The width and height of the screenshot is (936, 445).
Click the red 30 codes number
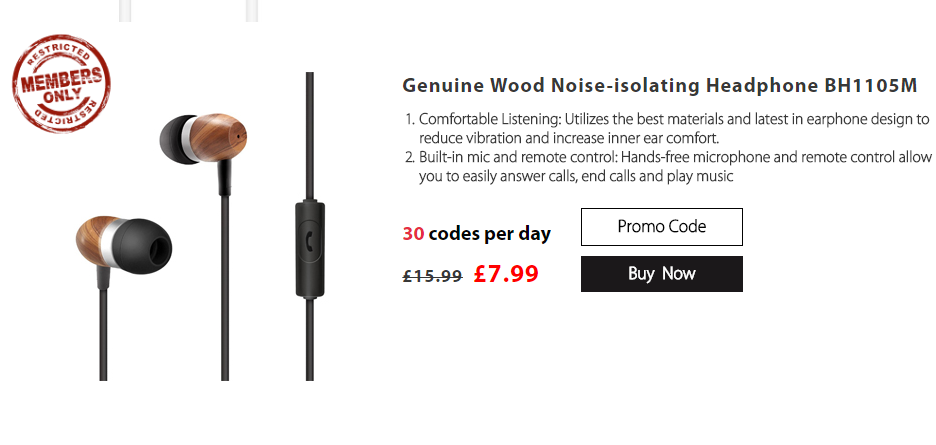click(x=413, y=234)
